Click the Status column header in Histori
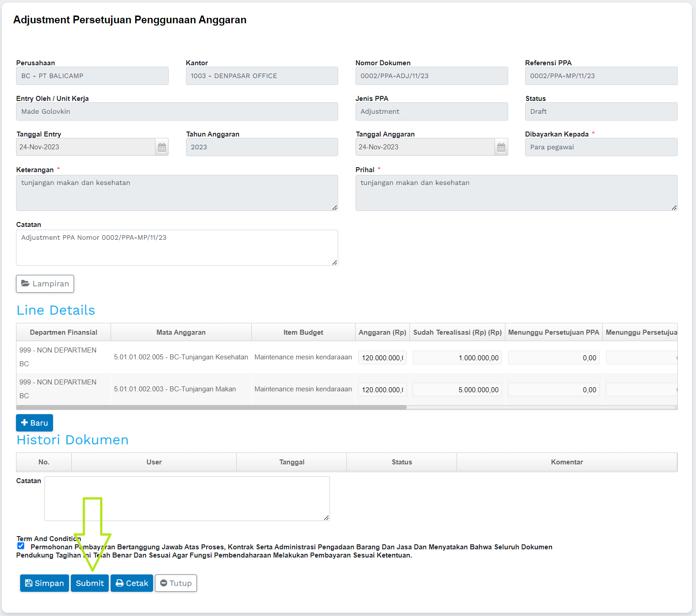The image size is (696, 616). 402,462
